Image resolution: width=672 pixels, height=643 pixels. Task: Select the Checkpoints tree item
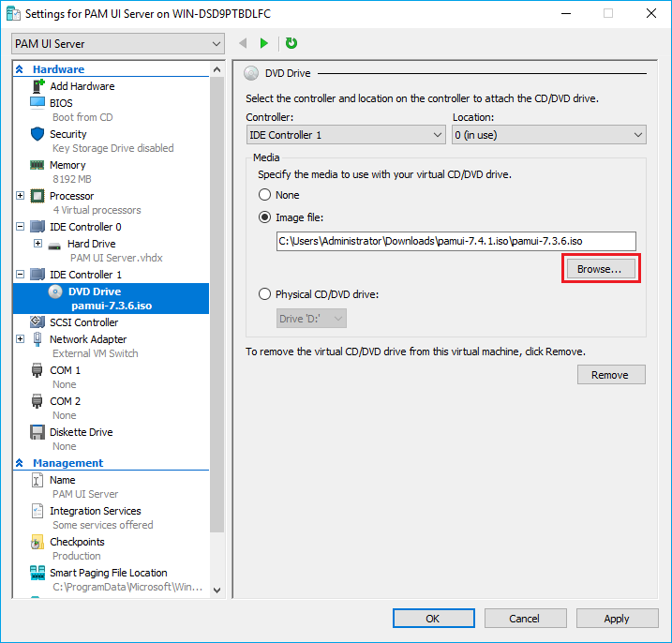pos(77,542)
